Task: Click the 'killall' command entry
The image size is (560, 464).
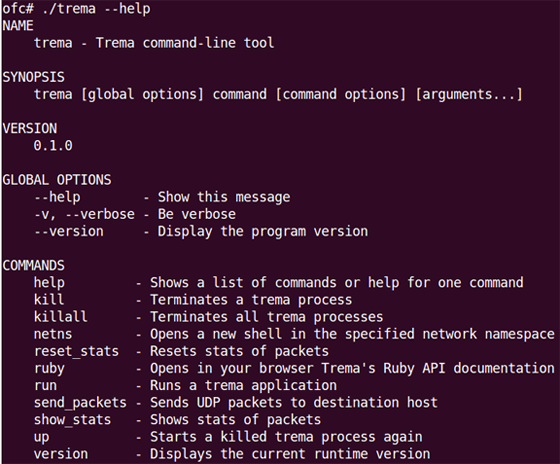Action: pos(61,317)
